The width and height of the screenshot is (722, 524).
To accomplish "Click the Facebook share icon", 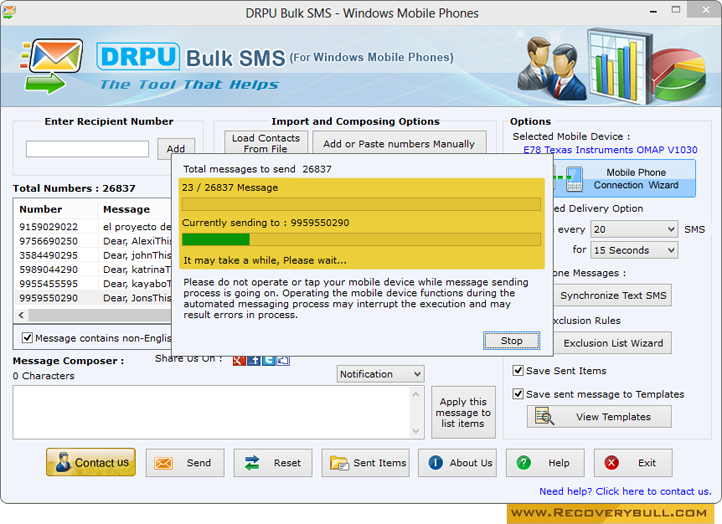I will [254, 361].
